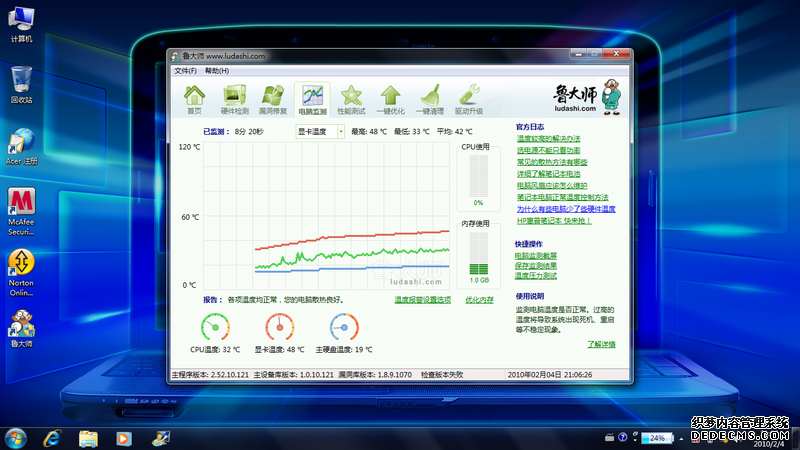Click 平均: 42 ℃ reading
Image resolution: width=800 pixels, height=450 pixels.
pos(455,132)
